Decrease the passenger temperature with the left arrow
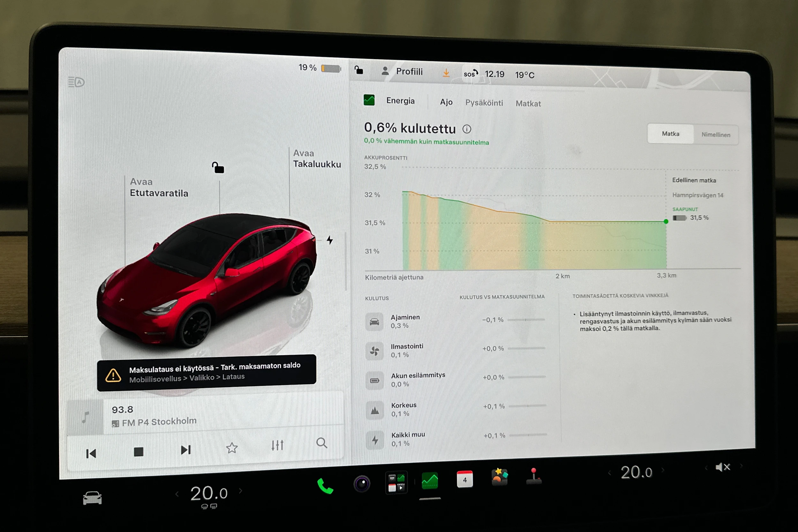The height and width of the screenshot is (532, 798). [x=609, y=473]
